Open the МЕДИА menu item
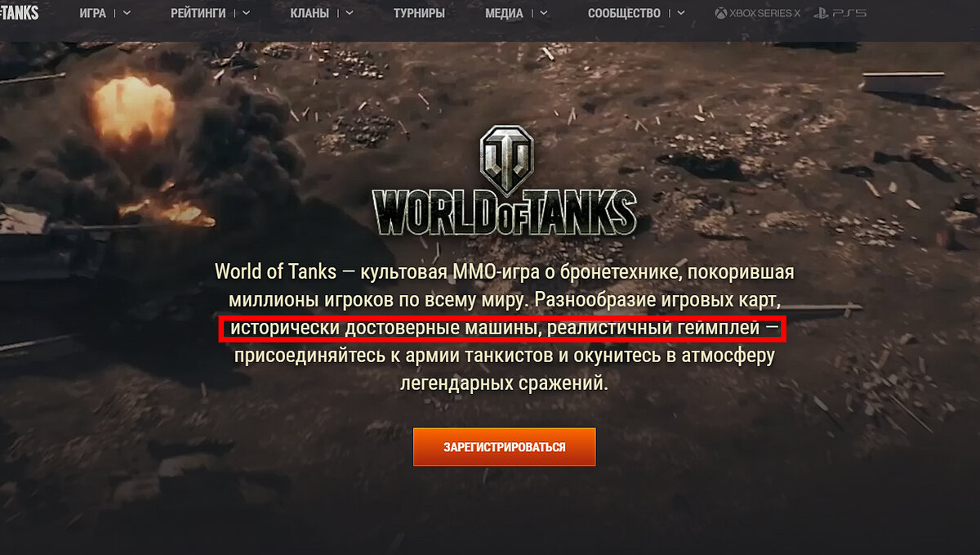Image resolution: width=980 pixels, height=555 pixels. [505, 13]
